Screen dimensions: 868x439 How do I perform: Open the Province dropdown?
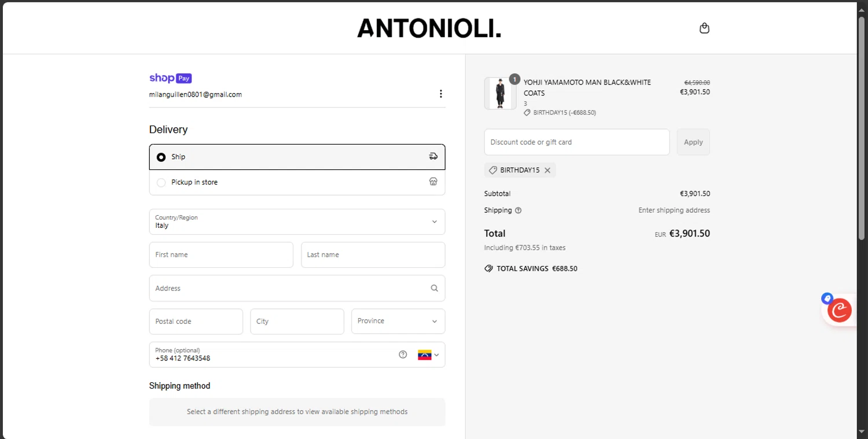[x=398, y=321]
